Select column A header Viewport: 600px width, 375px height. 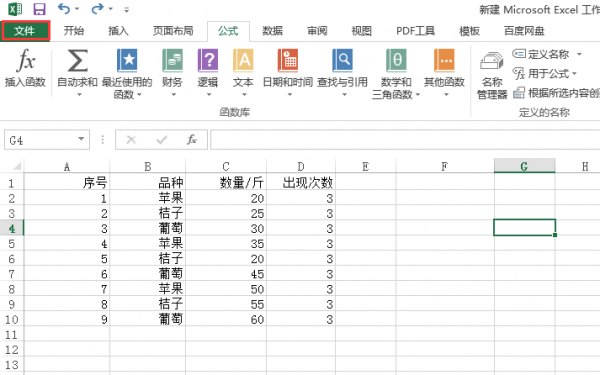pyautogui.click(x=67, y=166)
